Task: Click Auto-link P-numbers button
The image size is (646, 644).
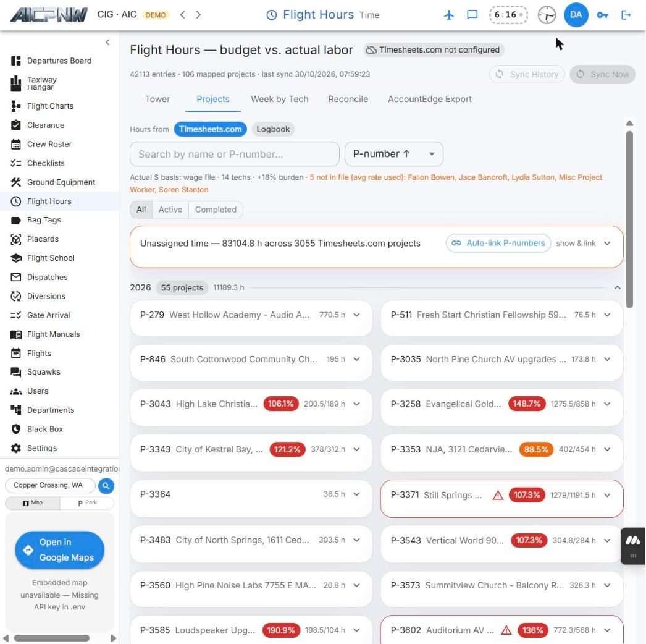Action: pos(498,244)
